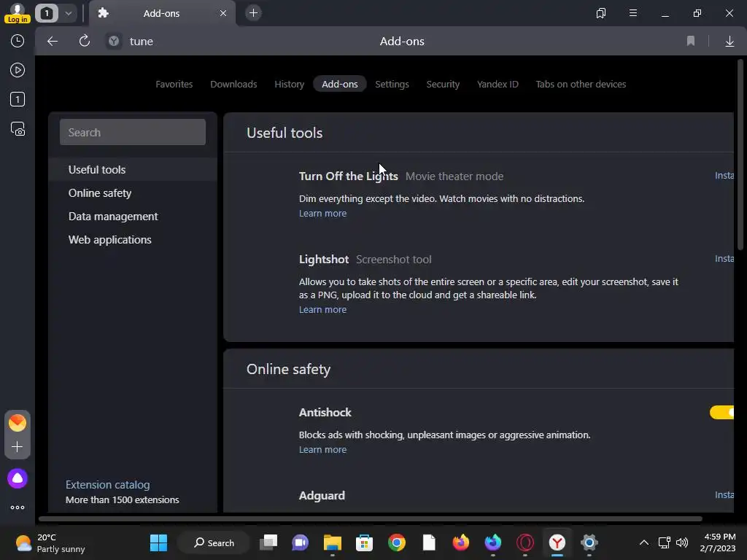747x560 pixels.
Task: Open the tabs panel icon in sidebar
Action: (x=18, y=99)
